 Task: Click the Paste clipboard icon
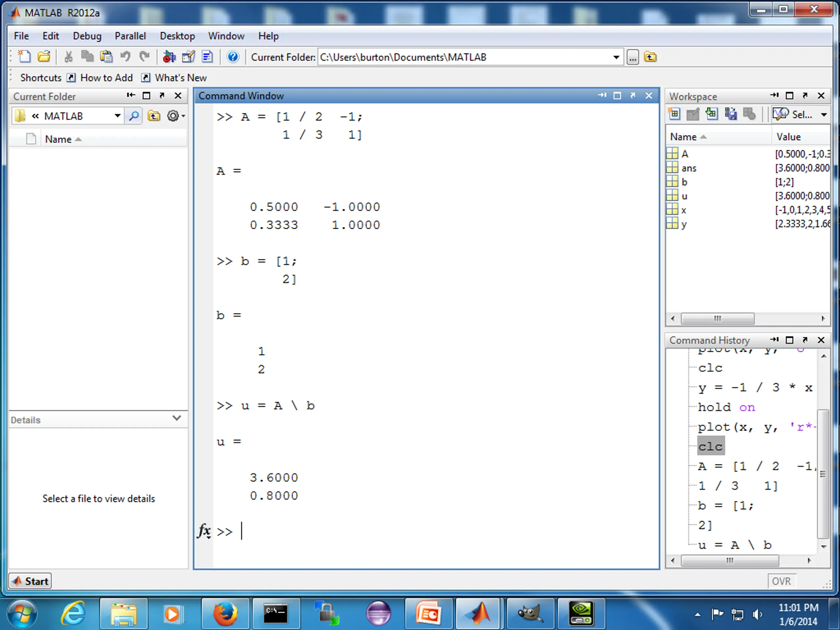106,57
